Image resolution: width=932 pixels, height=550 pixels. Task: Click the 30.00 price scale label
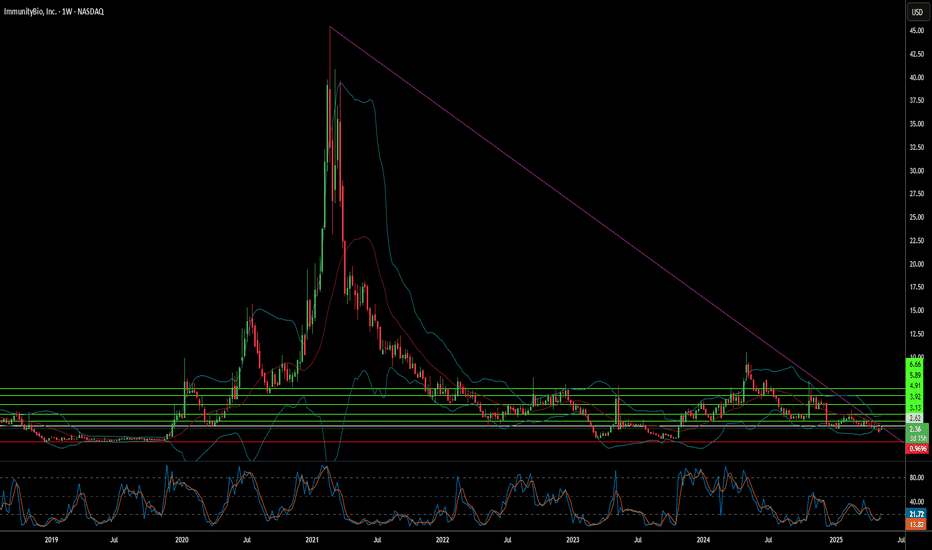tap(918, 171)
